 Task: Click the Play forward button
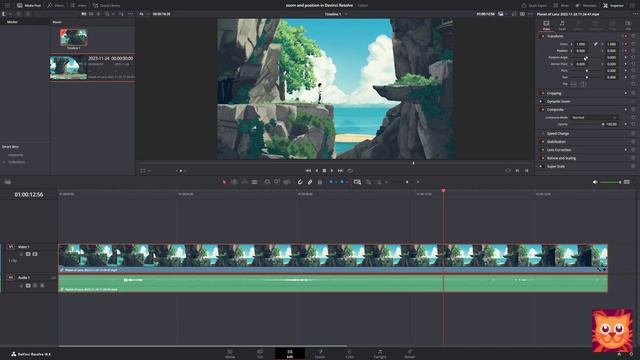[332, 171]
